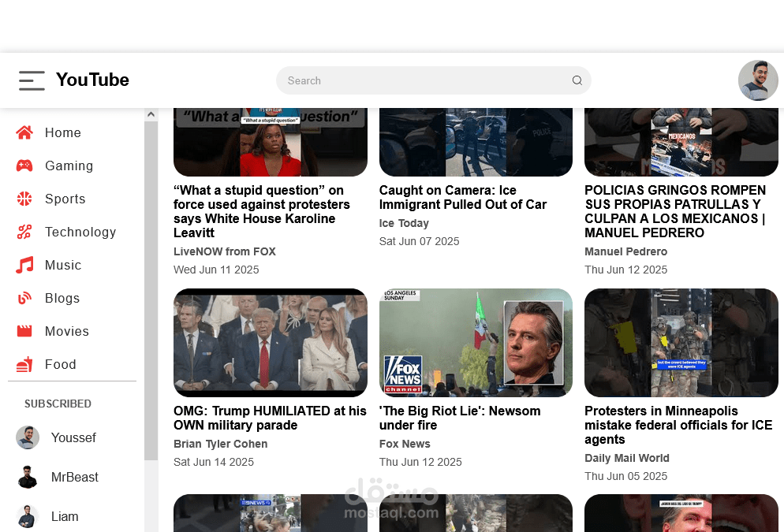The width and height of the screenshot is (784, 532).
Task: Click the Daily Mail World channel name
Action: (627, 458)
